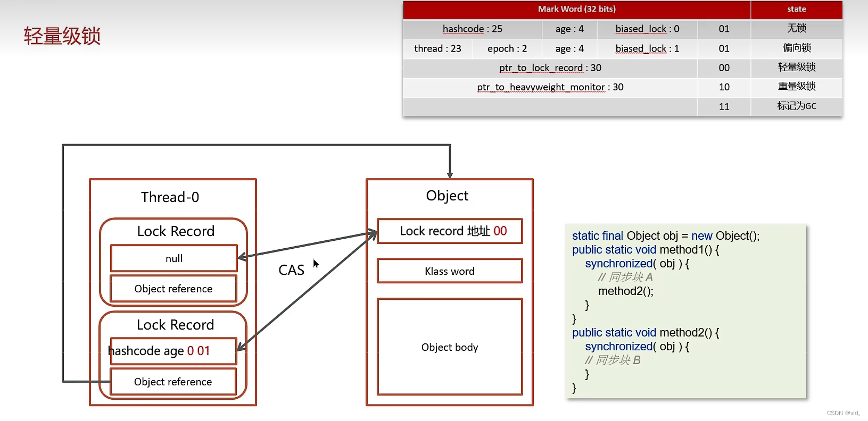The image size is (868, 421).
Task: Select the CAS label
Action: (x=292, y=270)
